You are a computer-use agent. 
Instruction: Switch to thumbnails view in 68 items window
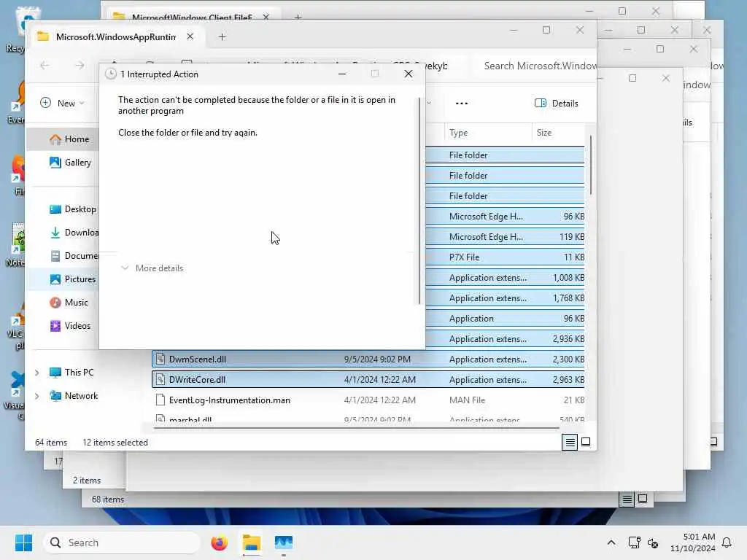643,499
